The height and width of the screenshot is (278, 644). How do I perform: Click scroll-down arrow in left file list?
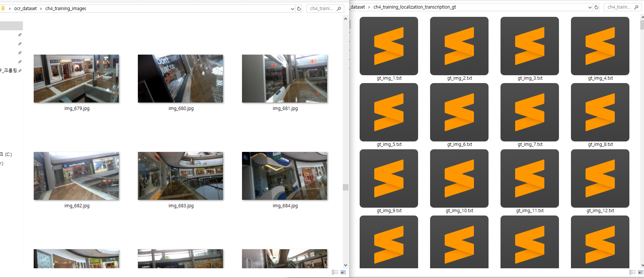345,265
